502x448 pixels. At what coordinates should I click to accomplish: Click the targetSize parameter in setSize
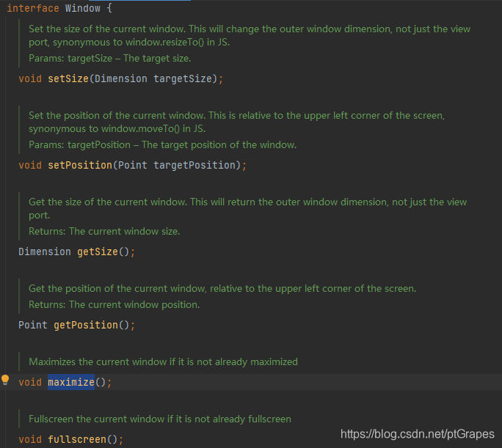183,78
